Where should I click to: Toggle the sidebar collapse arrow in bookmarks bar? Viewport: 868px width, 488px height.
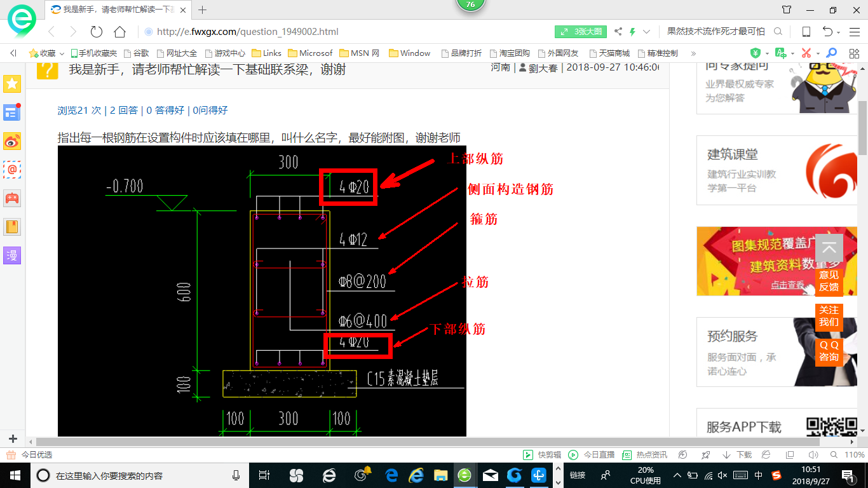click(13, 53)
